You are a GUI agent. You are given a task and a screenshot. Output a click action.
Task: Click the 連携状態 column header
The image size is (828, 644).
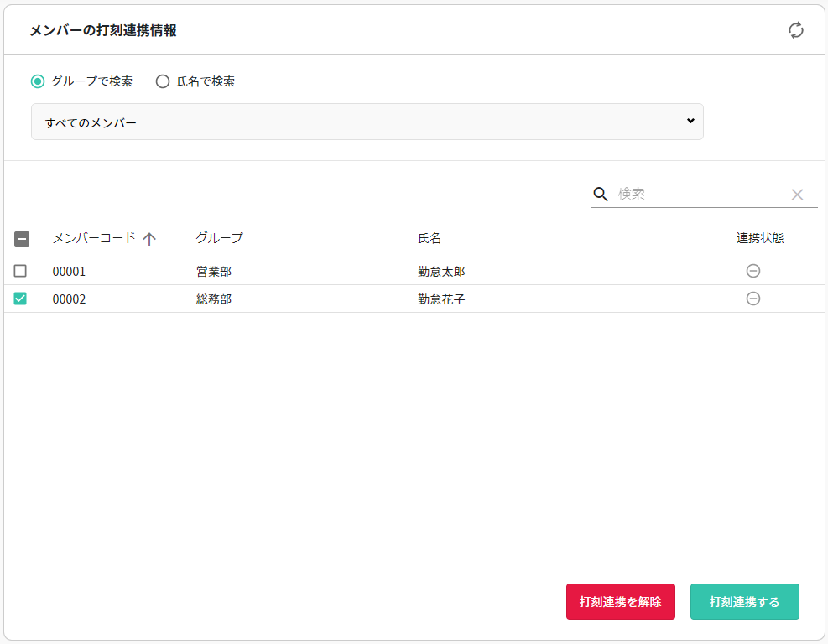(760, 238)
